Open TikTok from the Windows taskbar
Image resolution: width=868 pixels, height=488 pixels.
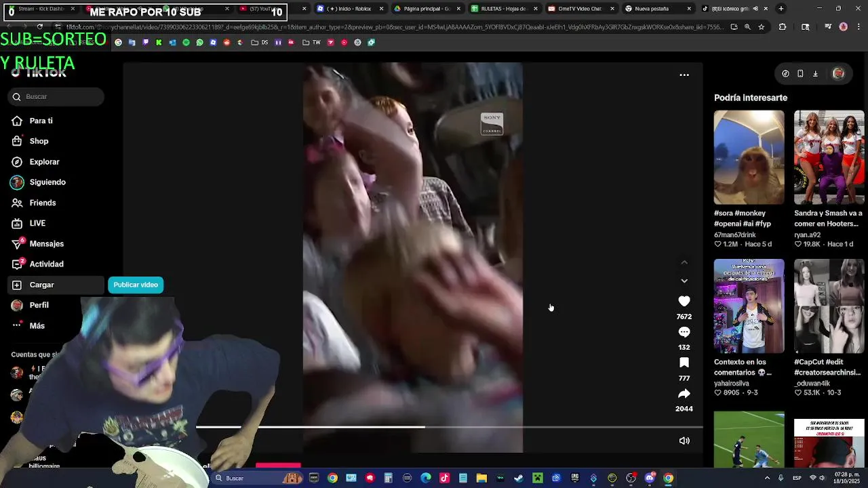(x=445, y=479)
